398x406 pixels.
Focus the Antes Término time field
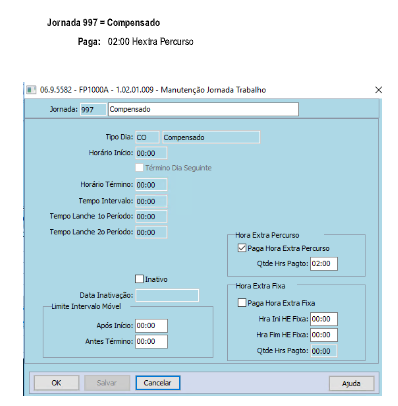click(x=151, y=342)
